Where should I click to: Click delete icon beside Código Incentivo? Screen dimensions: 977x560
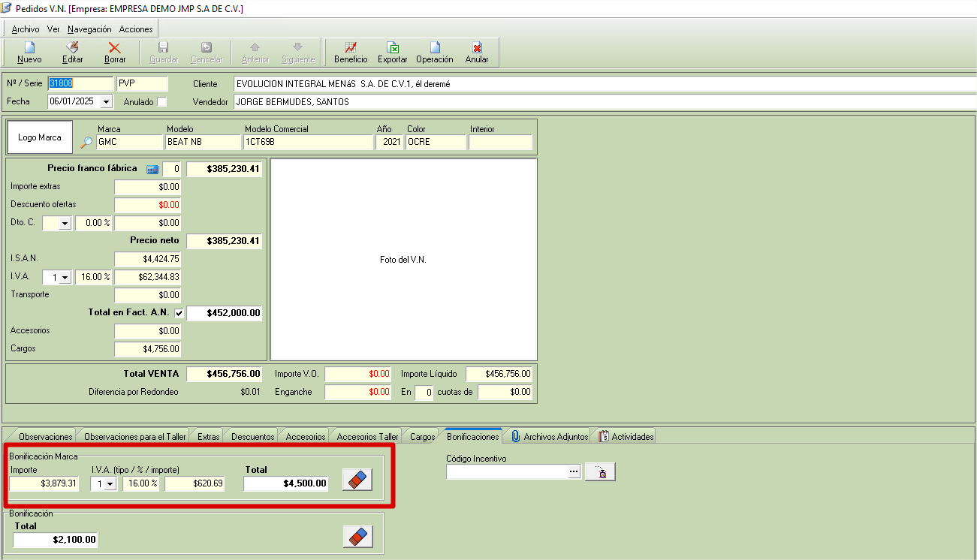pos(600,471)
